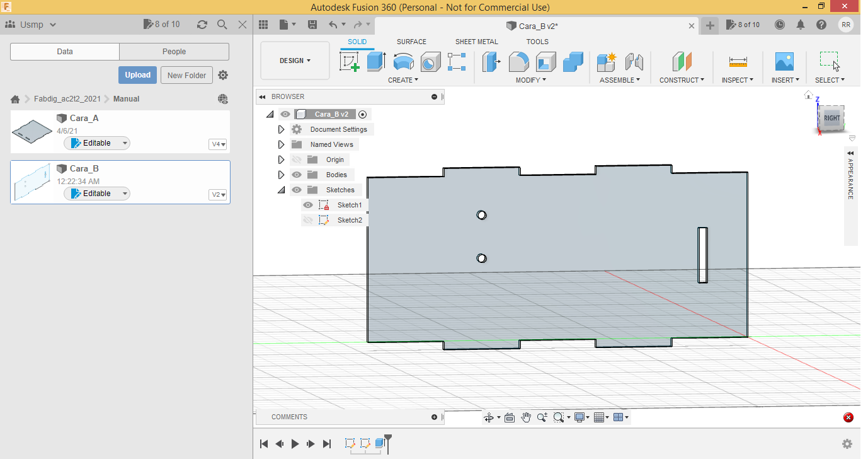Select the Extrude tool
This screenshot has width=868, height=459.
376,62
